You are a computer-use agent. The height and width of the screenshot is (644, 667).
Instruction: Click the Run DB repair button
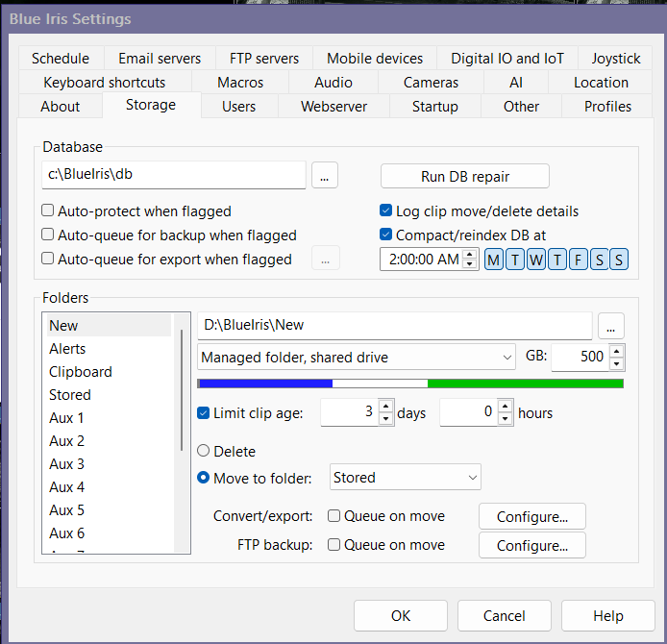(x=465, y=176)
